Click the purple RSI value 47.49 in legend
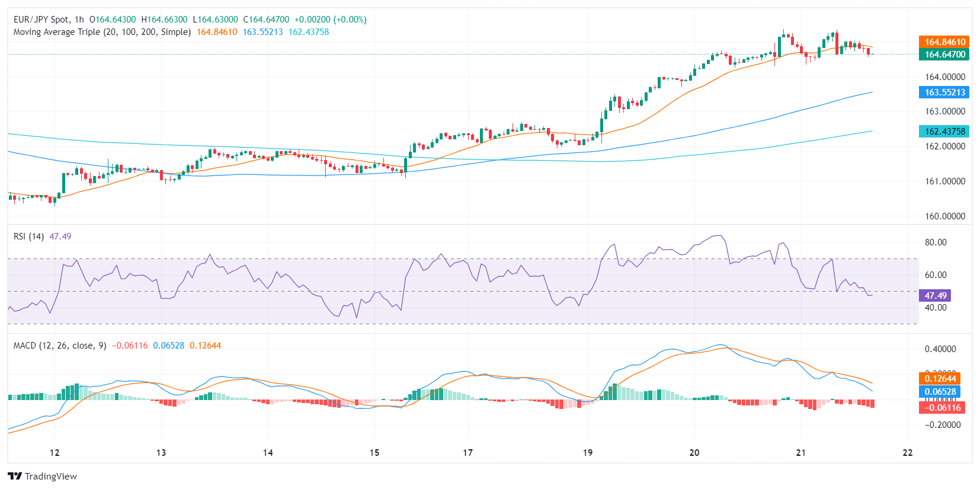This screenshot has height=489, width=980. click(x=60, y=236)
